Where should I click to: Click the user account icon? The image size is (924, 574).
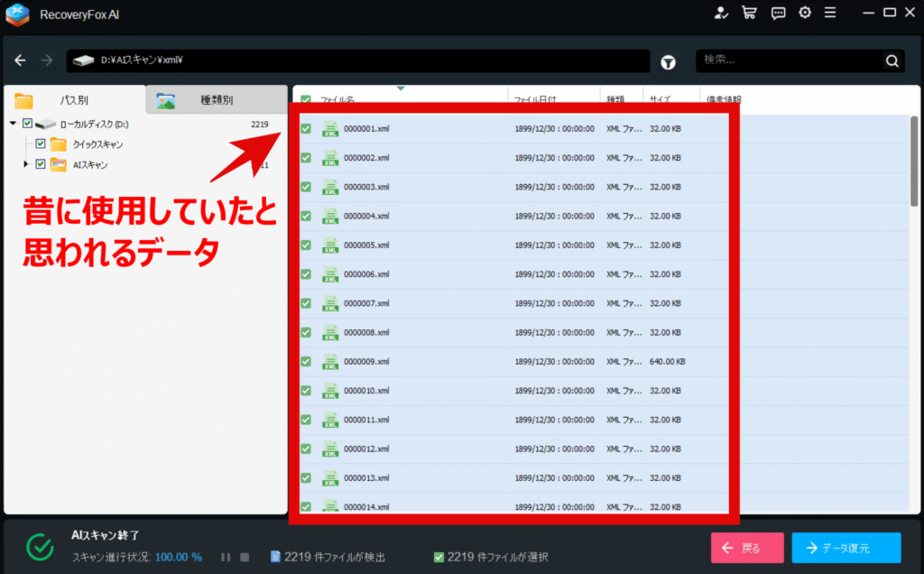(720, 13)
